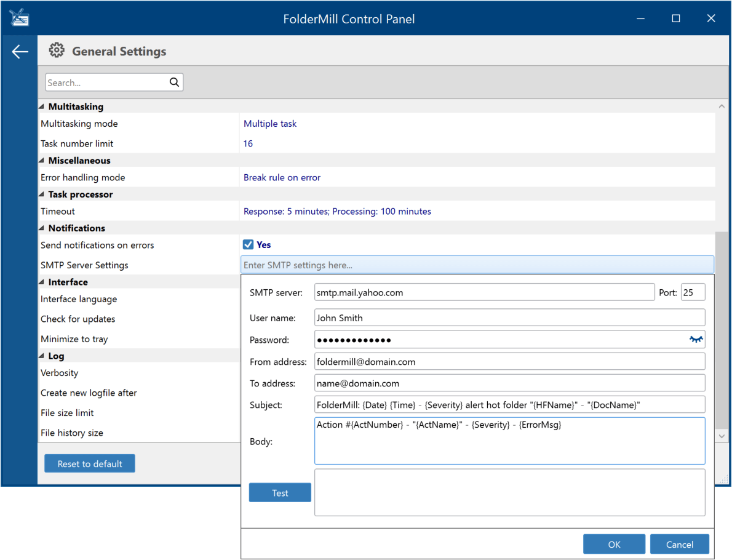Uncheck Send notifications on errors checkbox
The width and height of the screenshot is (732, 560).
click(x=248, y=245)
